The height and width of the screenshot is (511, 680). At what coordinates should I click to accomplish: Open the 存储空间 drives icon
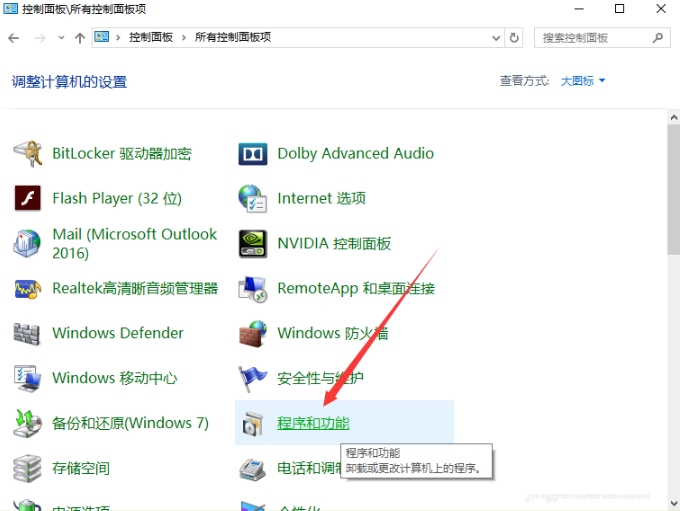27,468
